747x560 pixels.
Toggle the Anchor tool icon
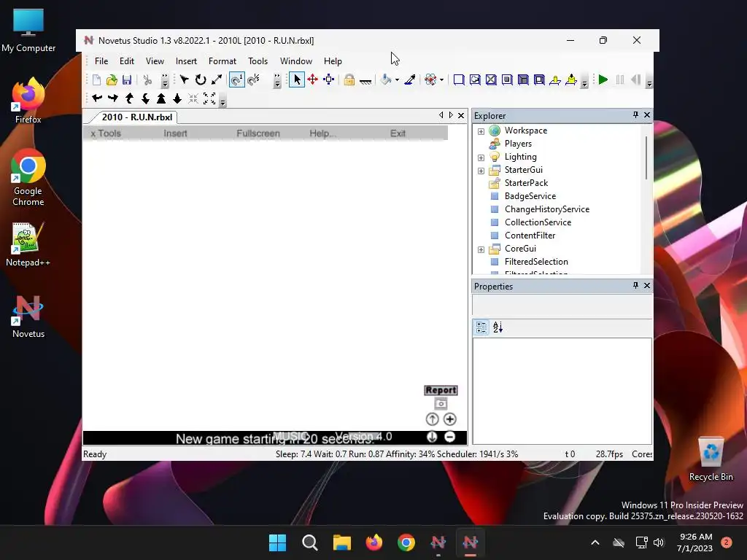[x=365, y=81]
